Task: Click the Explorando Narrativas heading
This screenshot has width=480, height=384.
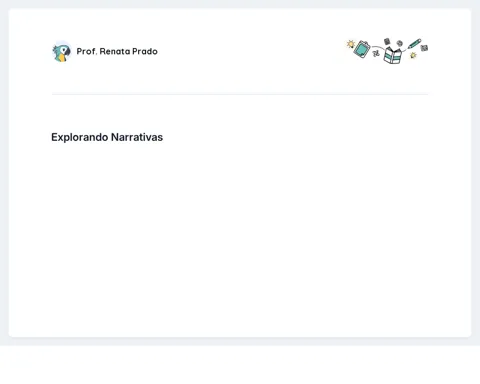Action: (107, 137)
